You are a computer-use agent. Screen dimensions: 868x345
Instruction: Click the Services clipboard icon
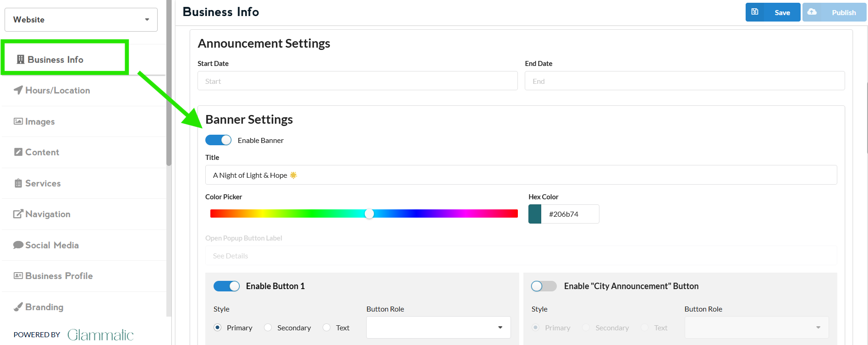coord(18,183)
